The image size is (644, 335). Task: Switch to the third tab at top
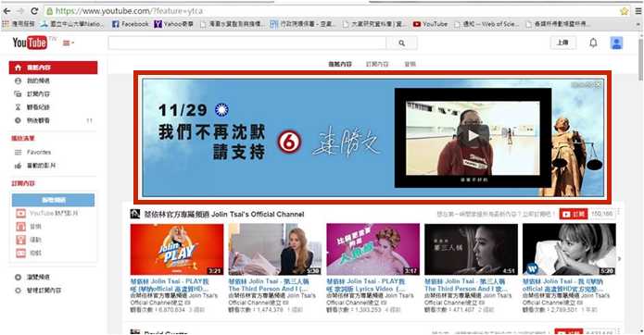pyautogui.click(x=410, y=65)
